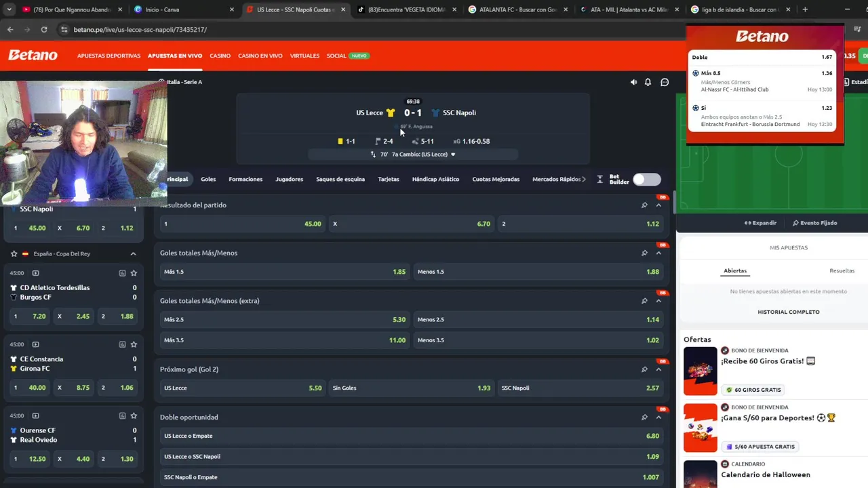
Task: Bet on US Lecce o Empate 6.80
Action: click(411, 436)
